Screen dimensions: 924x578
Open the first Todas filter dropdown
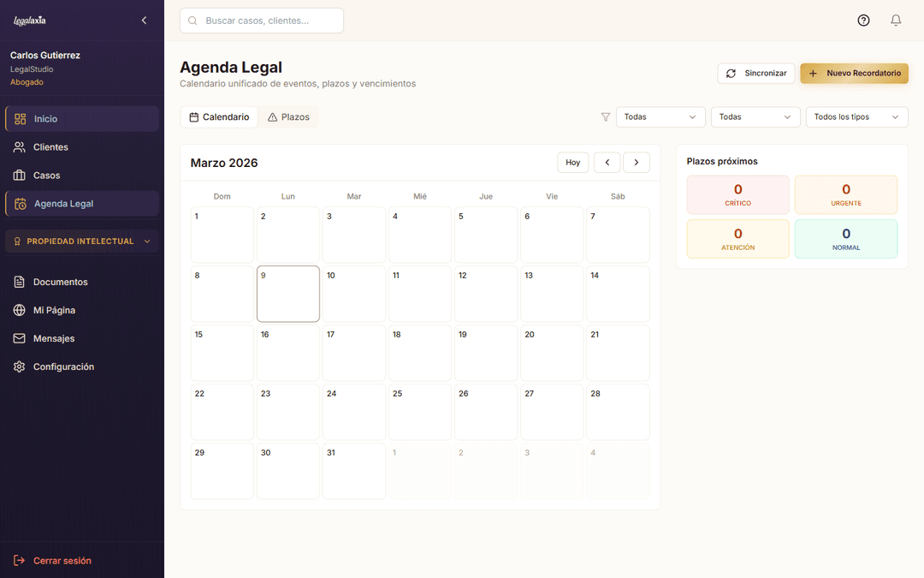[660, 116]
